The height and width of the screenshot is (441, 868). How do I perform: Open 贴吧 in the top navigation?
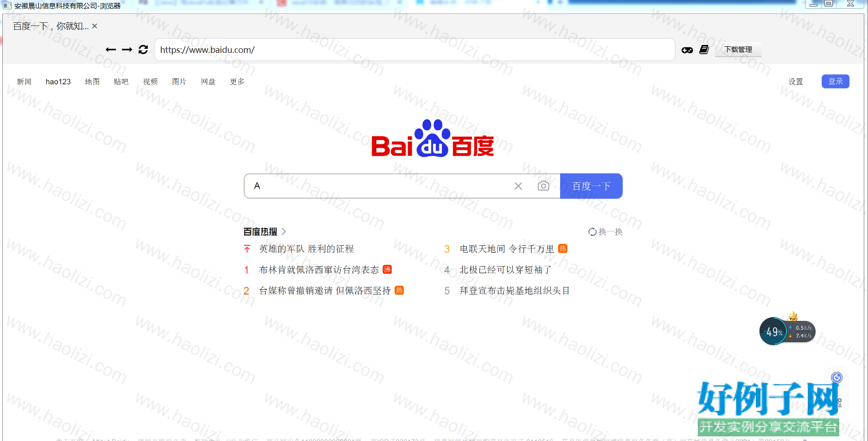click(x=121, y=82)
